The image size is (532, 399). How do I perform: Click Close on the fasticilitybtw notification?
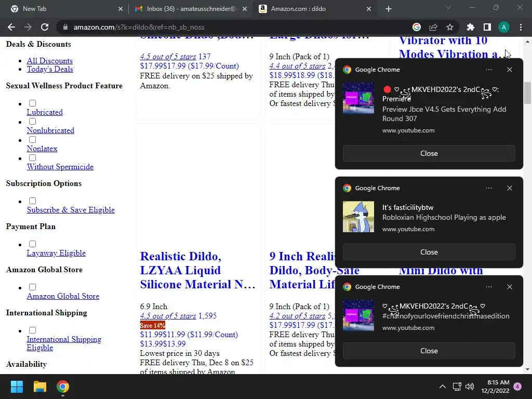pos(429,252)
